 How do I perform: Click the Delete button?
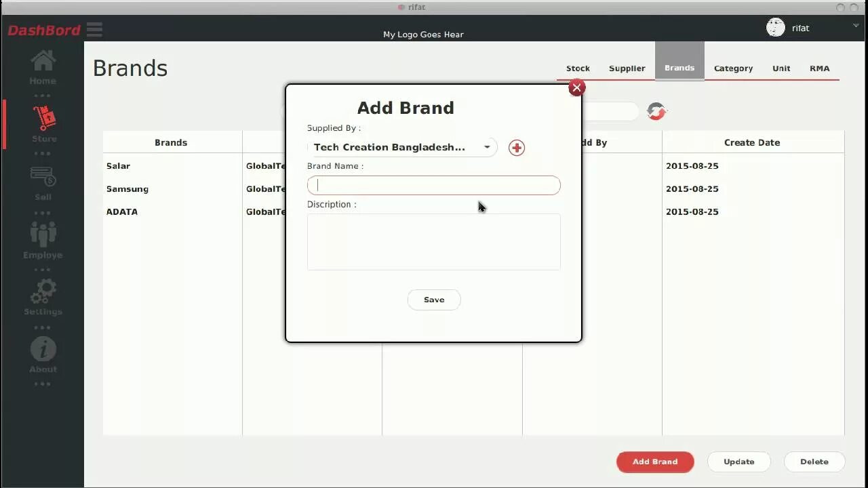point(814,462)
